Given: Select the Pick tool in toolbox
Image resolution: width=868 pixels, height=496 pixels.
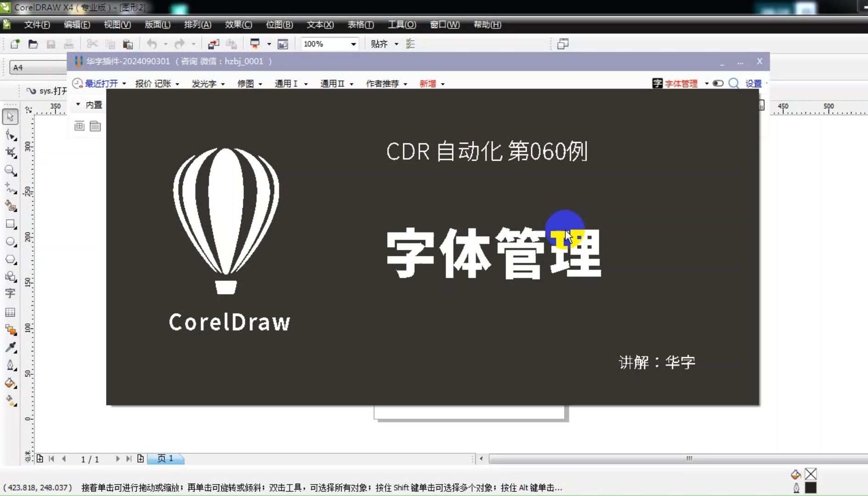Looking at the screenshot, I should [10, 117].
